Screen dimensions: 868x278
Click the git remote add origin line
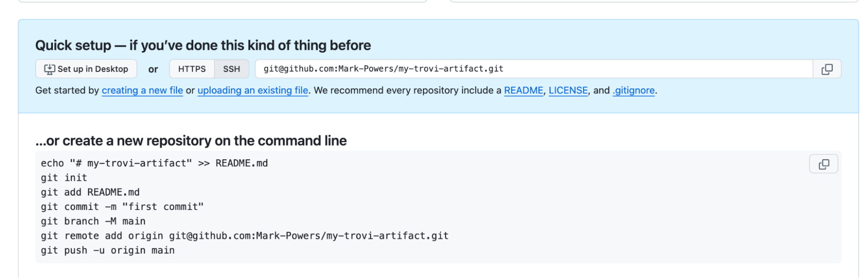tap(244, 236)
